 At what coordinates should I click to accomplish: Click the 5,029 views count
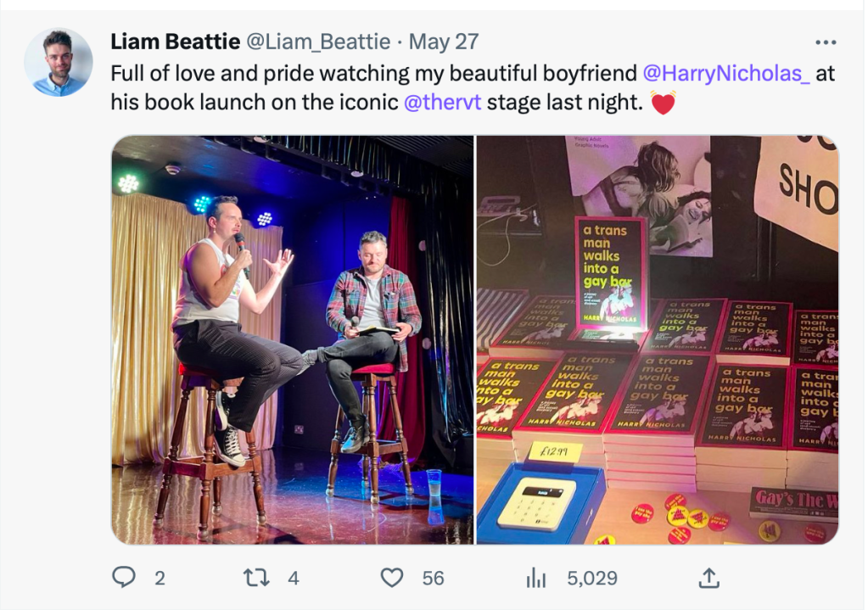pyautogui.click(x=591, y=578)
